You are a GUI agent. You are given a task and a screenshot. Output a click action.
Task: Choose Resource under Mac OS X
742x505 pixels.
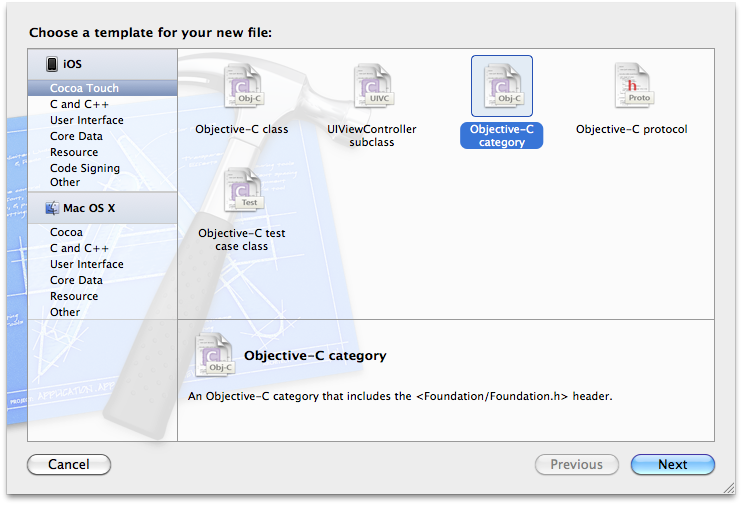coord(103,296)
